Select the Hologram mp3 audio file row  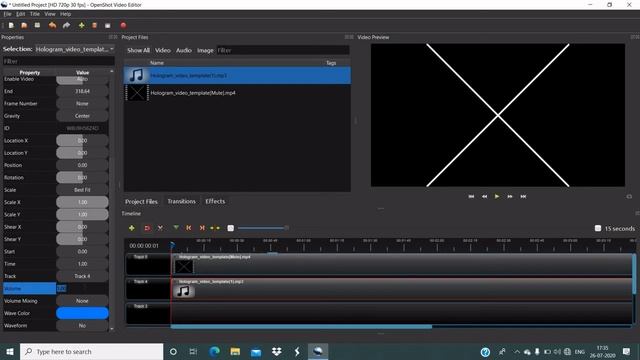pos(237,76)
